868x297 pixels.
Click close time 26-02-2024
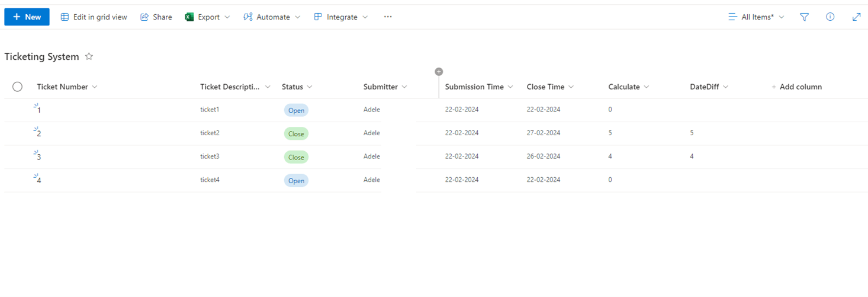[x=544, y=157]
